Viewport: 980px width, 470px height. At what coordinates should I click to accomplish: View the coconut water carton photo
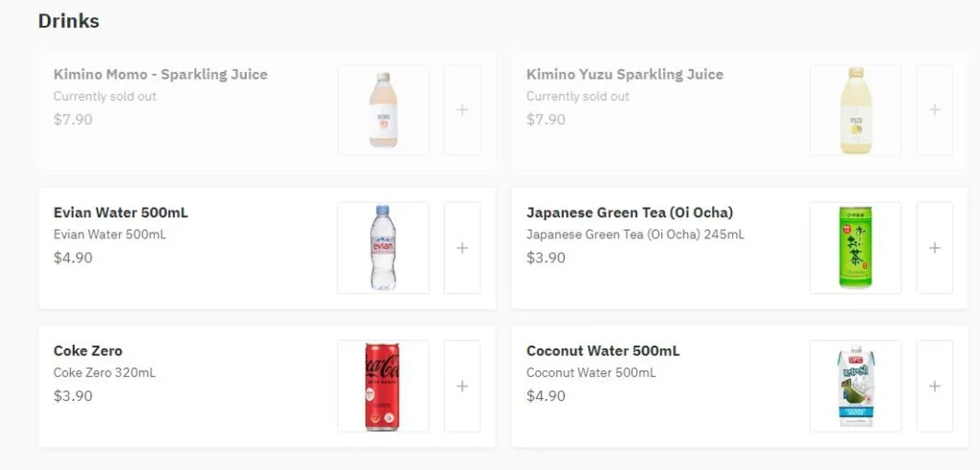(x=855, y=386)
